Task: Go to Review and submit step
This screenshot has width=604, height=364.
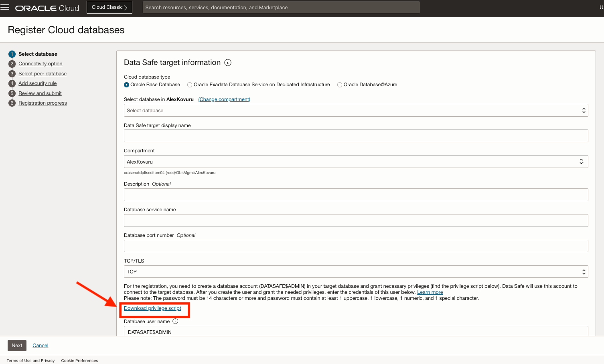Action: (40, 93)
